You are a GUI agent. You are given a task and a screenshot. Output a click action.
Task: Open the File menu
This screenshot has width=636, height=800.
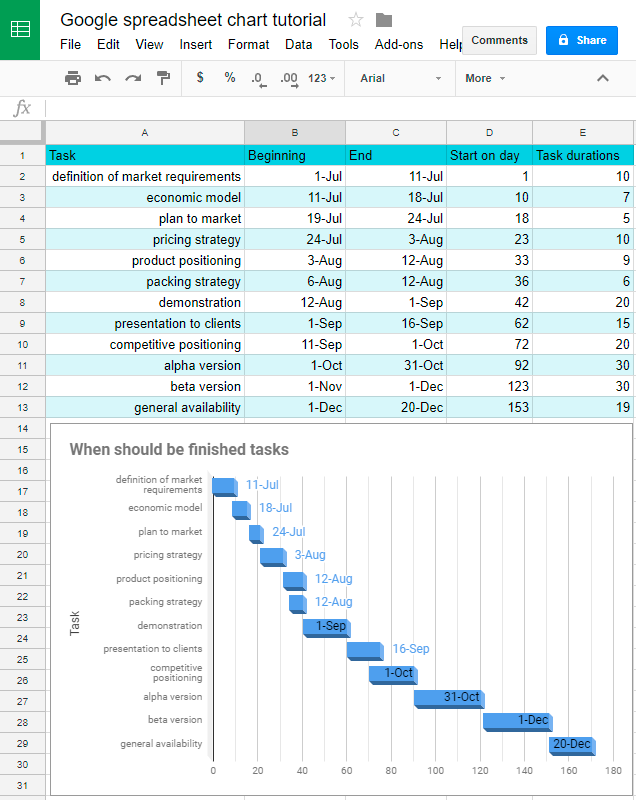click(70, 45)
